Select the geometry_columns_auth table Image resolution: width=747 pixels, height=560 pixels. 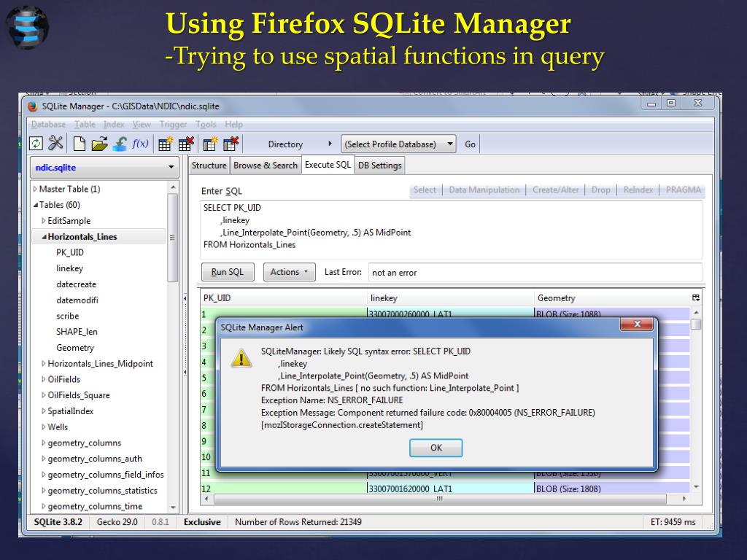point(95,459)
